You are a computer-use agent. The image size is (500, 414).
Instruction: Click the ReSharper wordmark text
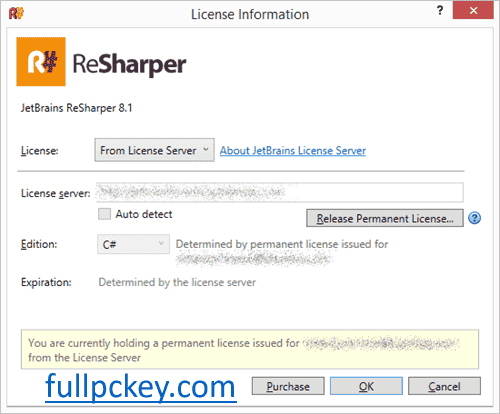pos(129,64)
